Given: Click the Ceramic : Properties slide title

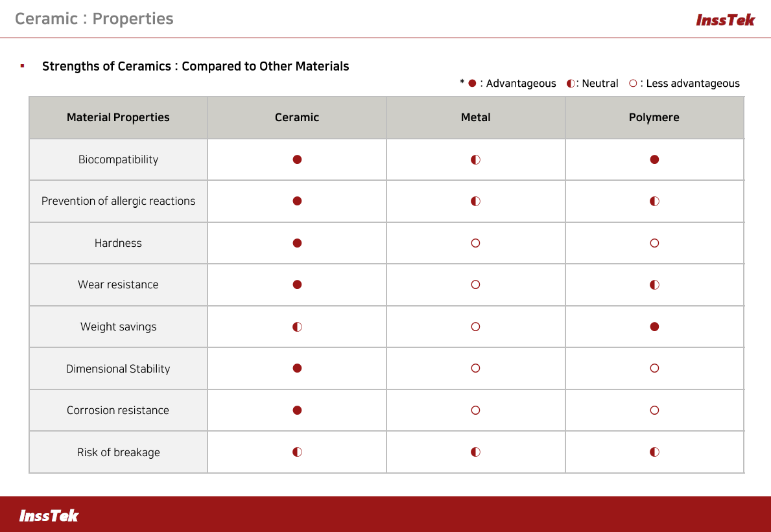Looking at the screenshot, I should 94,18.
